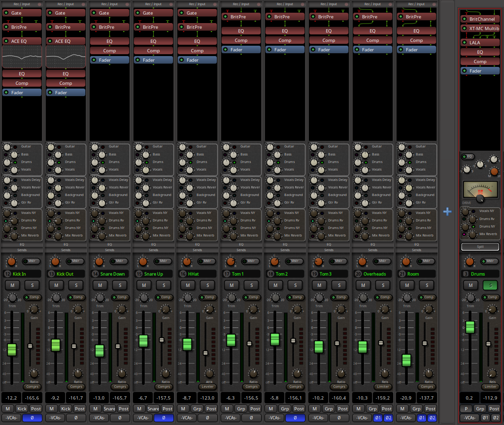Click the ACE EQ curve display on Kick In
The image size is (504, 425).
pyautogui.click(x=22, y=57)
